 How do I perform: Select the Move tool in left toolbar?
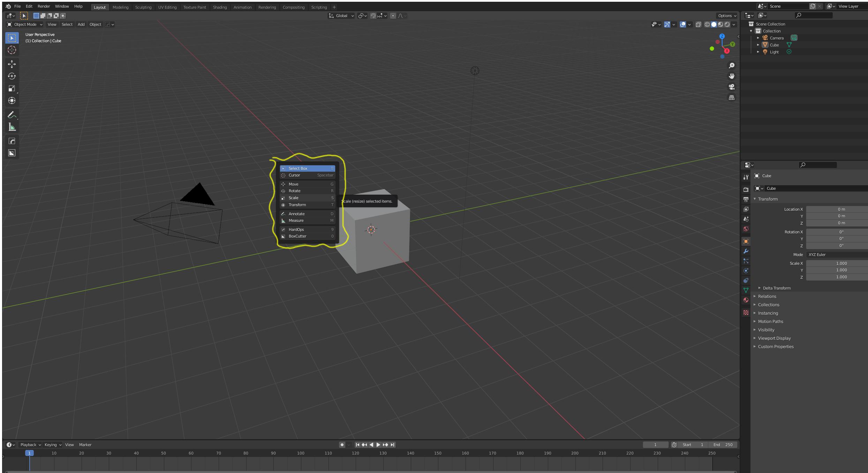[12, 64]
